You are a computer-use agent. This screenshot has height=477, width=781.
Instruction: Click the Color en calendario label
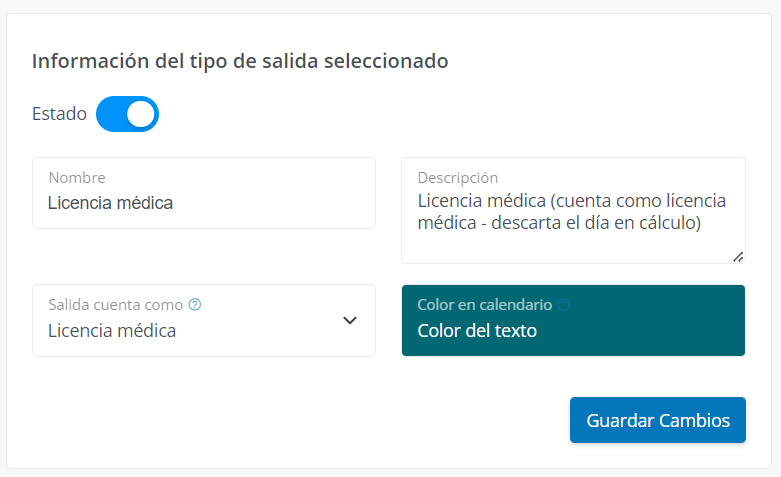click(485, 305)
